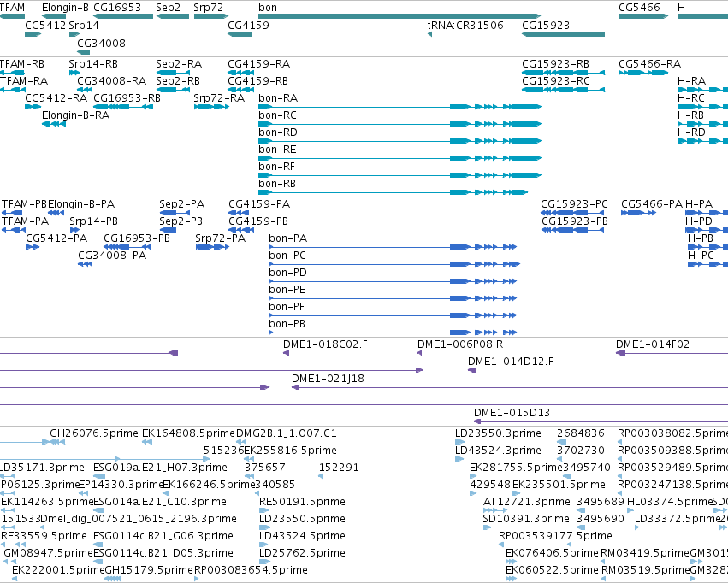This screenshot has width=728, height=583.
Task: Select the EK164808.5prime EST label
Action: click(x=188, y=433)
